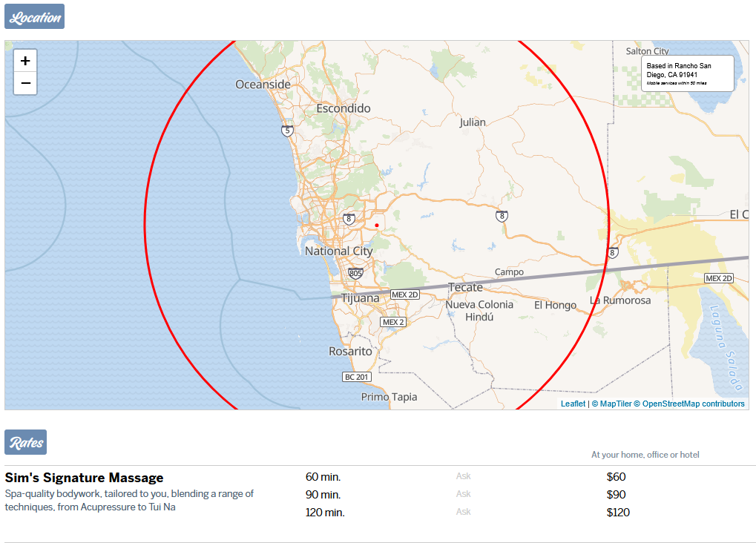
Task: Open the Leaflet attribution link
Action: [x=573, y=404]
